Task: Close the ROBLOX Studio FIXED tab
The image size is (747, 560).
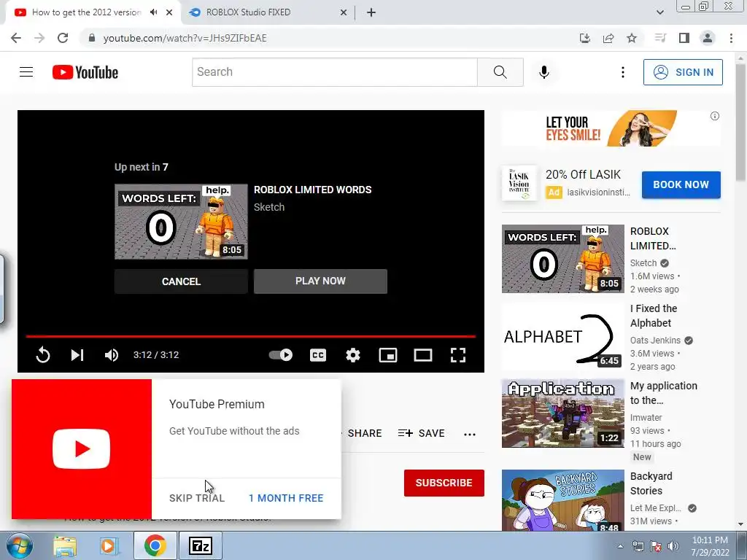Action: click(x=343, y=13)
